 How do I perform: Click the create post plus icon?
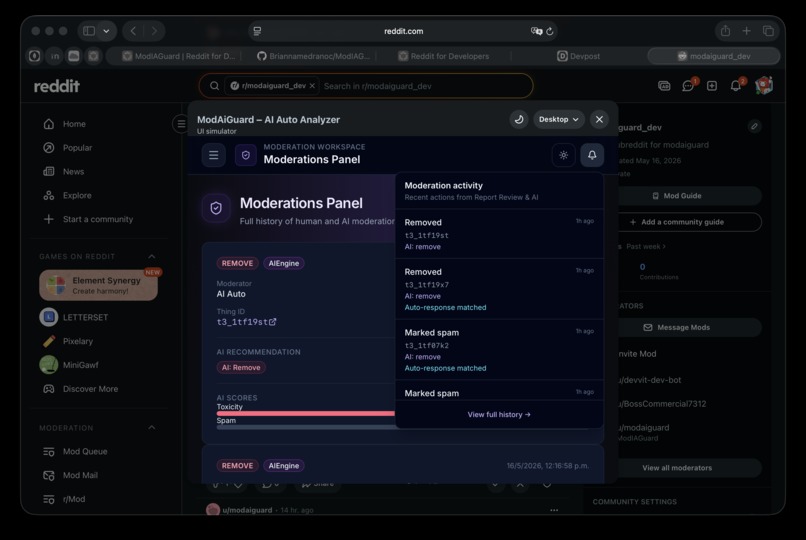point(712,86)
